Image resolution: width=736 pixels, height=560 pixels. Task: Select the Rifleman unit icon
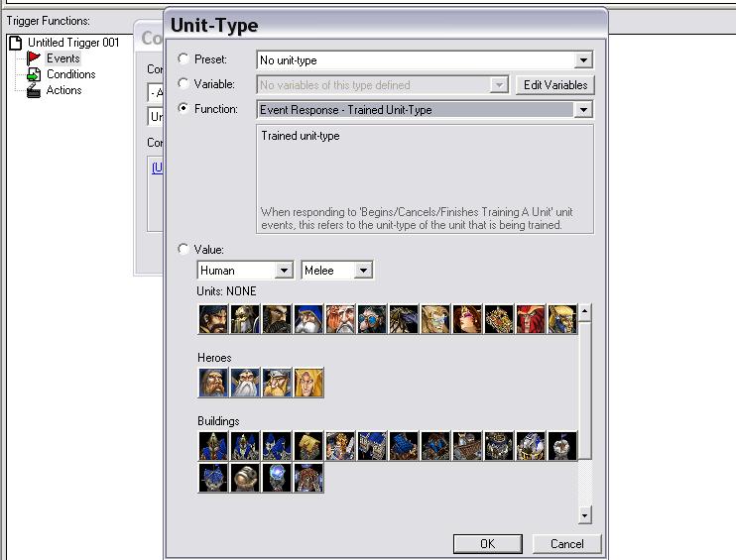(x=308, y=319)
